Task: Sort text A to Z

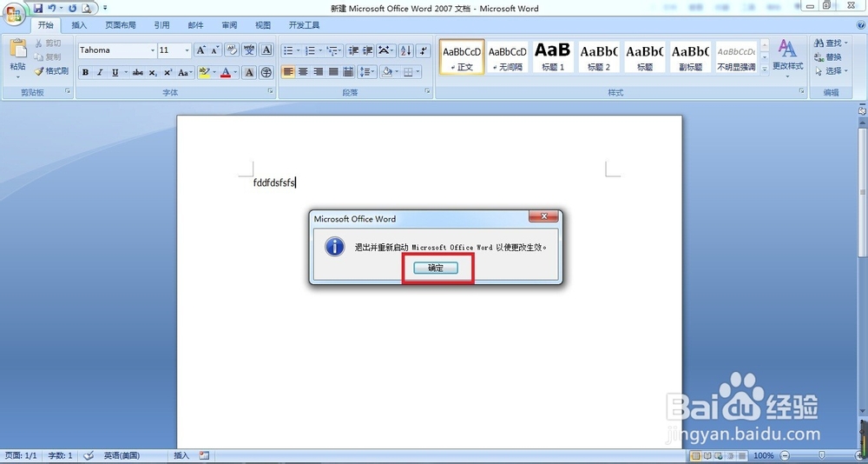Action: click(405, 50)
